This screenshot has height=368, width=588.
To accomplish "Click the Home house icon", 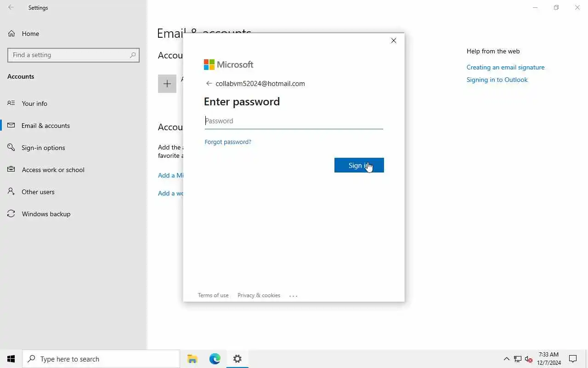I will coord(11,34).
